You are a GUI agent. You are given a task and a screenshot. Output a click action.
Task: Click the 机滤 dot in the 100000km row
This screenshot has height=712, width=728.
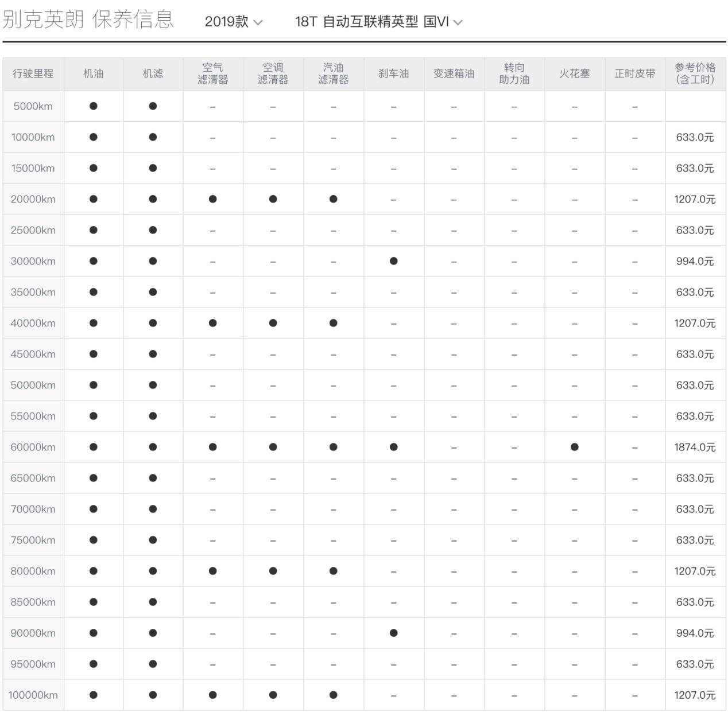click(x=153, y=695)
